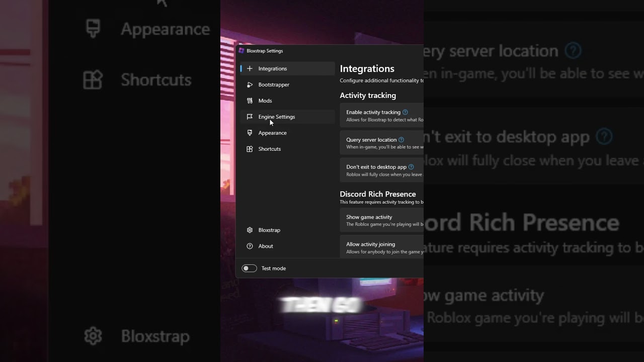Click the Query server location option card
This screenshot has width=644, height=362.
382,143
